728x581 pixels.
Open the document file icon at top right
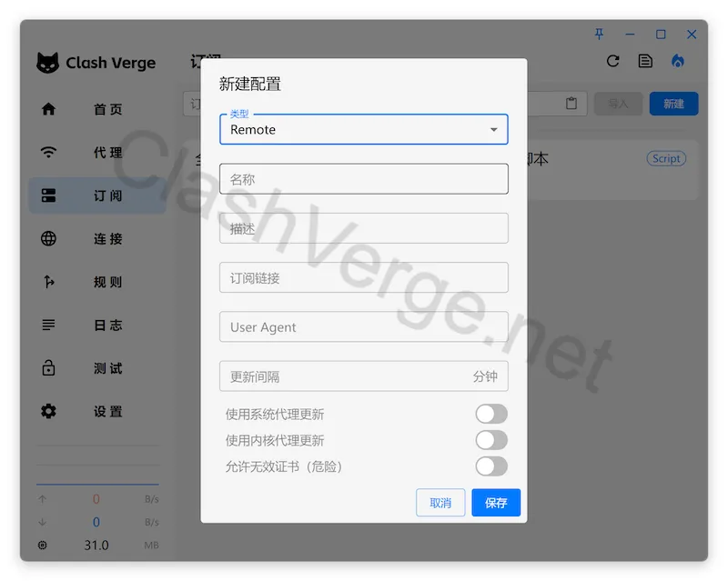[645, 61]
